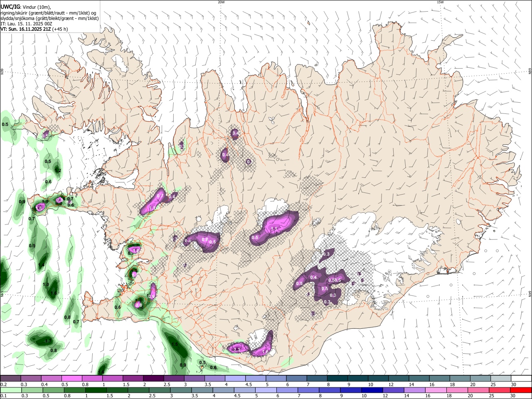
Task: Click the '0.1' label on the lower scale
Action: [x=4, y=396]
